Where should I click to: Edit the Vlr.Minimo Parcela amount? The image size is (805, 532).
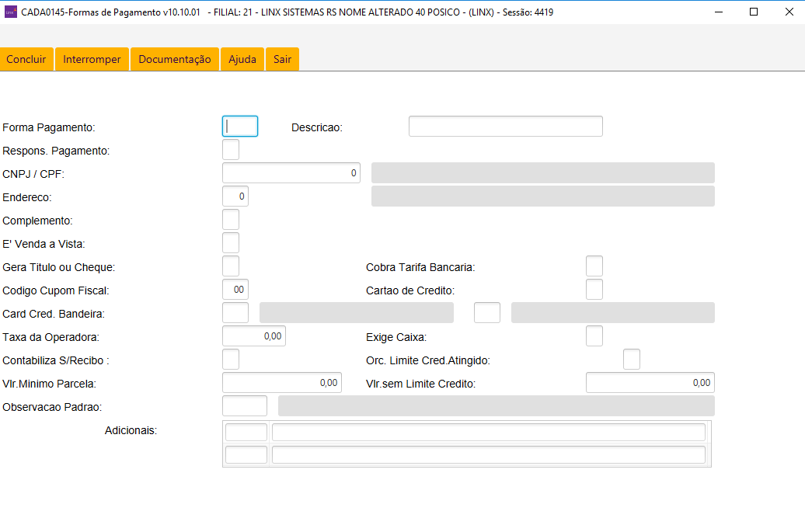click(x=282, y=383)
